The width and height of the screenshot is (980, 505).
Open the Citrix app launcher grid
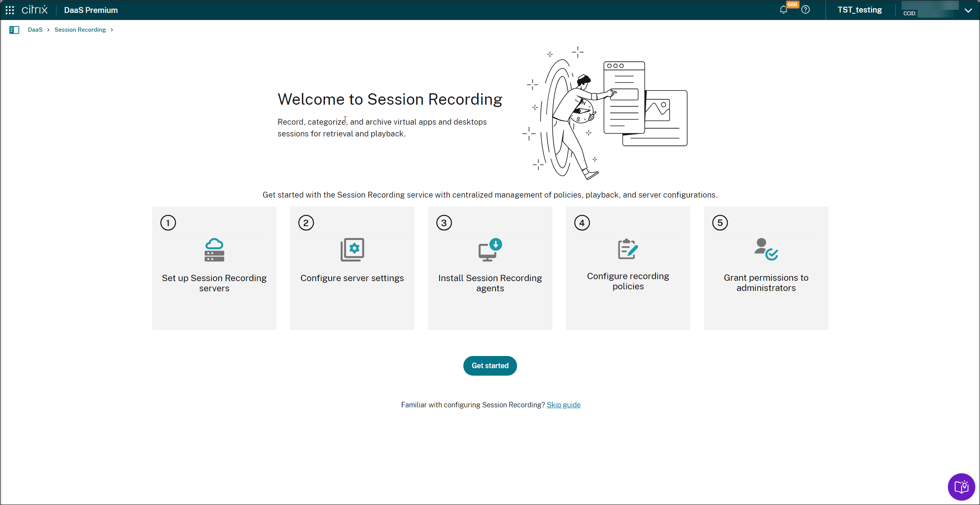tap(9, 10)
